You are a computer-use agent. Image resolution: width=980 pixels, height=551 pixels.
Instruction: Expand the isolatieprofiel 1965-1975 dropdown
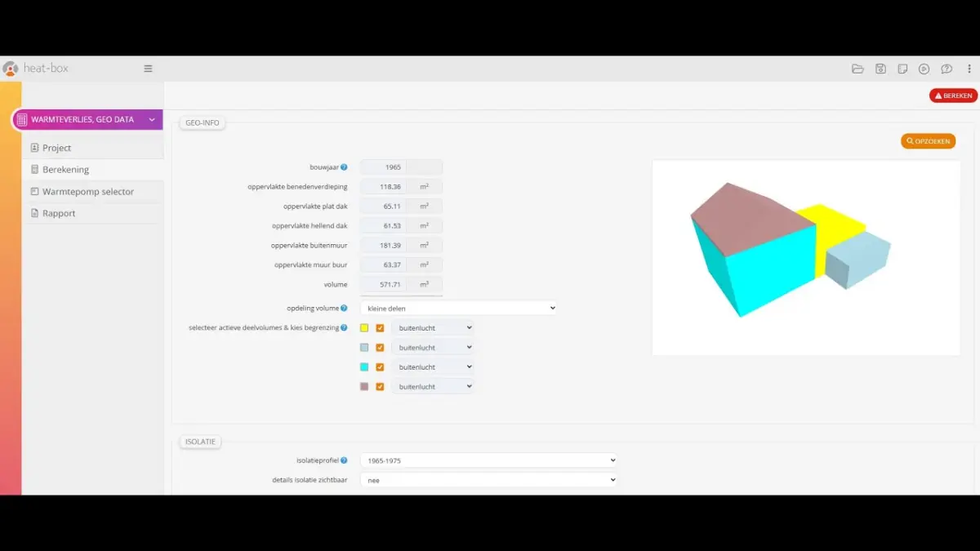click(x=488, y=460)
